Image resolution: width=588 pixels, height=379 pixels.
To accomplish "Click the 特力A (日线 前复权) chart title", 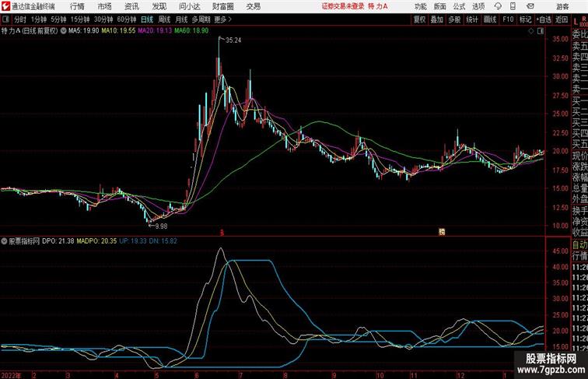I will [x=30, y=31].
